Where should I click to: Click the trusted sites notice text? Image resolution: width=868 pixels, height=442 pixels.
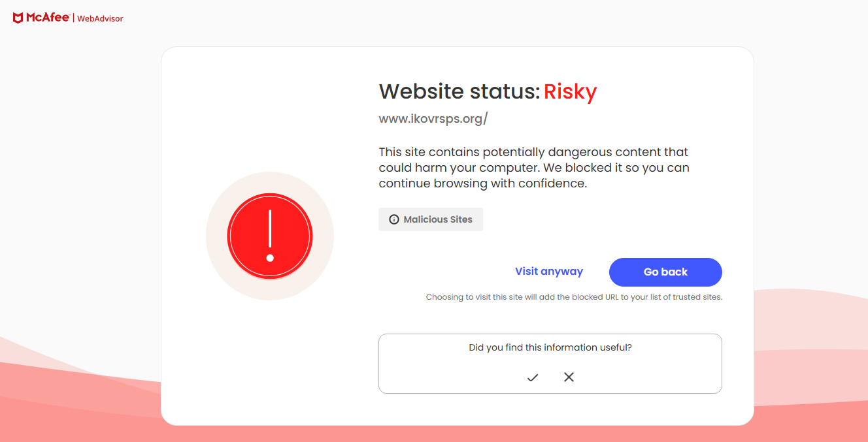(x=574, y=297)
